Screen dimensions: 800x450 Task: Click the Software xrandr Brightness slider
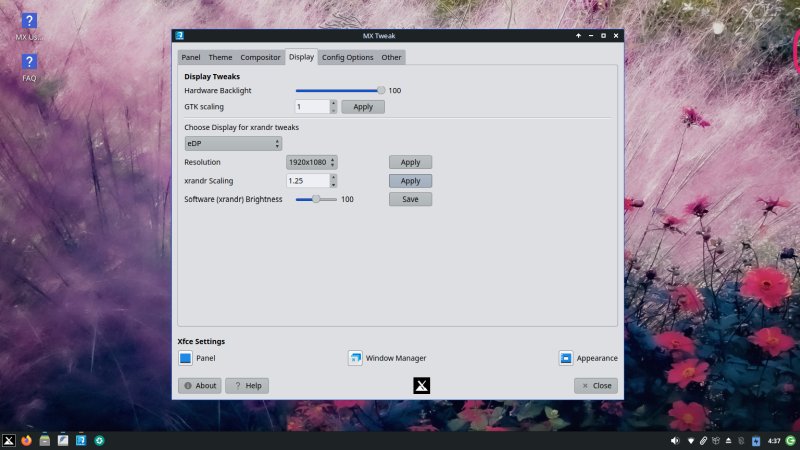pyautogui.click(x=316, y=199)
